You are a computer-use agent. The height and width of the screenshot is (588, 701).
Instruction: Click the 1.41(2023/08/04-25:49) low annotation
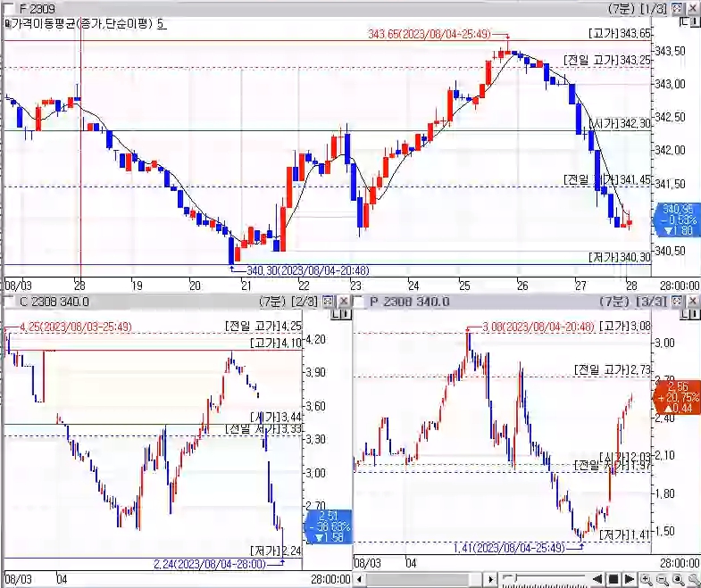click(509, 548)
